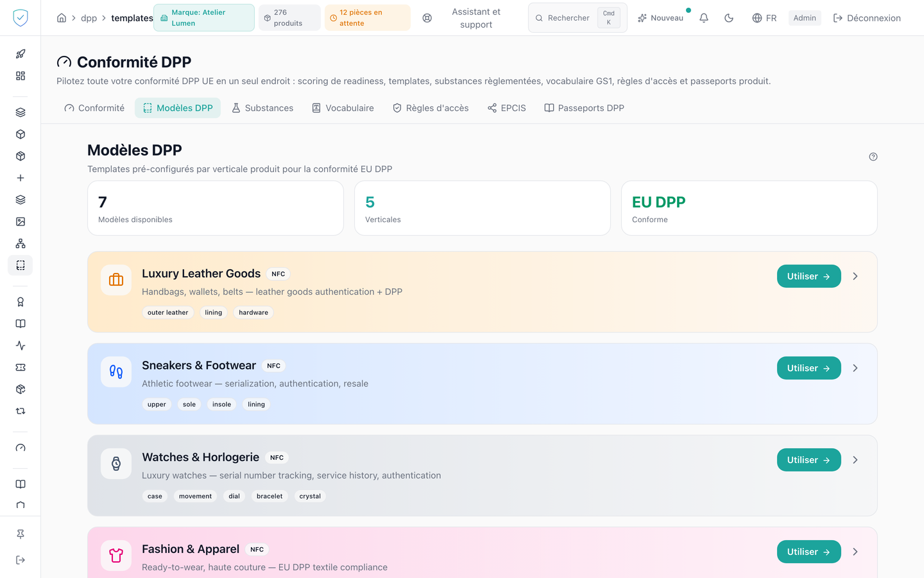Viewport: 924px width, 578px height.
Task: Expand the Fashion & Apparel card chevron
Action: pos(855,552)
